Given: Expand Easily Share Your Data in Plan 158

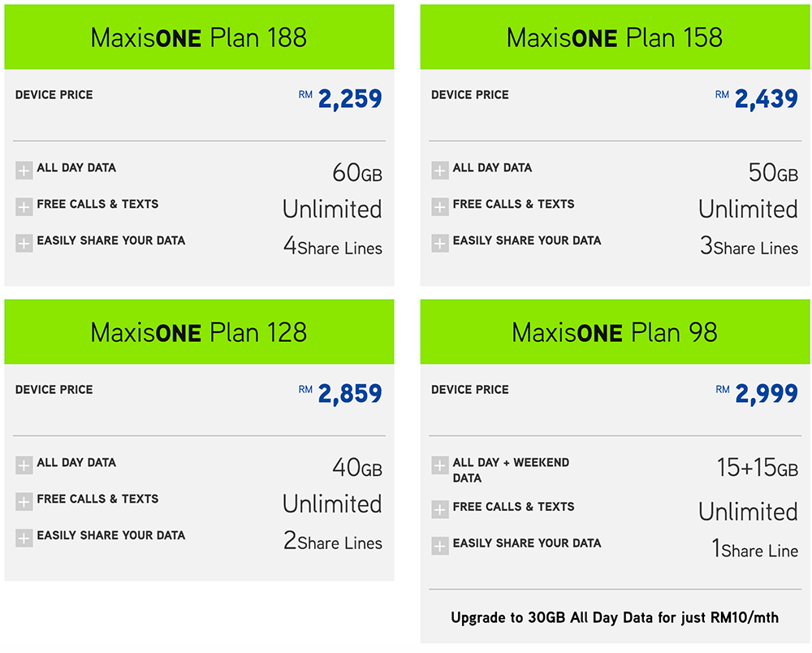Looking at the screenshot, I should tap(440, 243).
